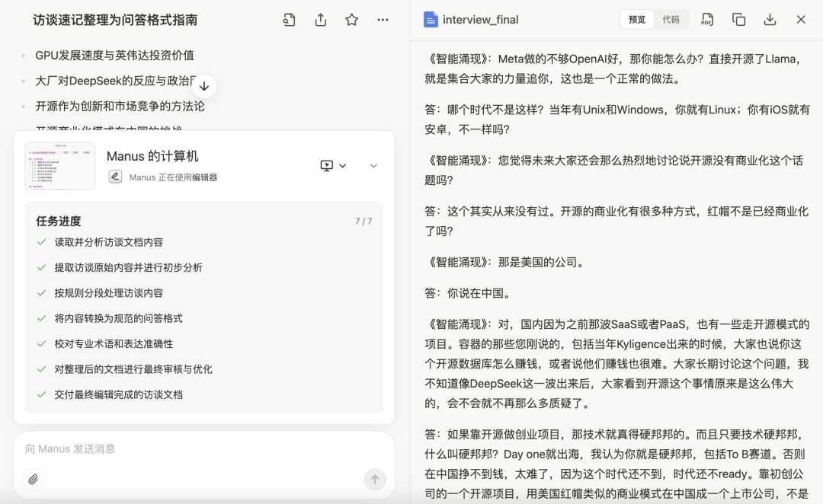Click the checkmark for 对整理后的文档进行最终审核与优化

coord(42,369)
